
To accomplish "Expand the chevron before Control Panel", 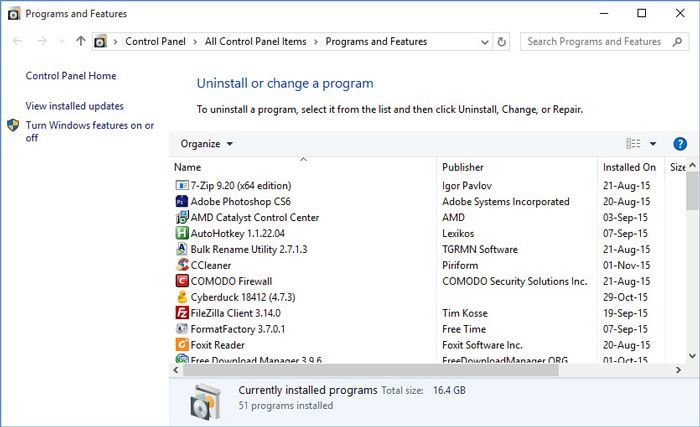I will (115, 42).
